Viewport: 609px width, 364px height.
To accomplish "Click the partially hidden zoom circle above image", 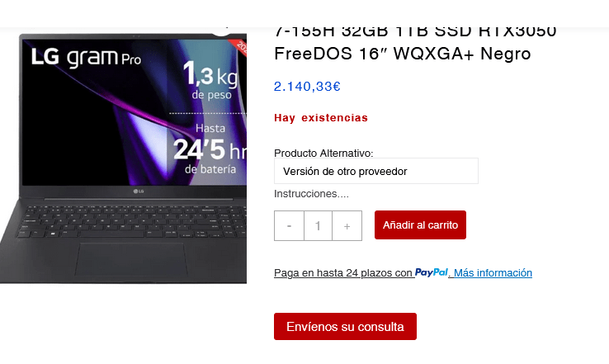I will click(x=222, y=31).
